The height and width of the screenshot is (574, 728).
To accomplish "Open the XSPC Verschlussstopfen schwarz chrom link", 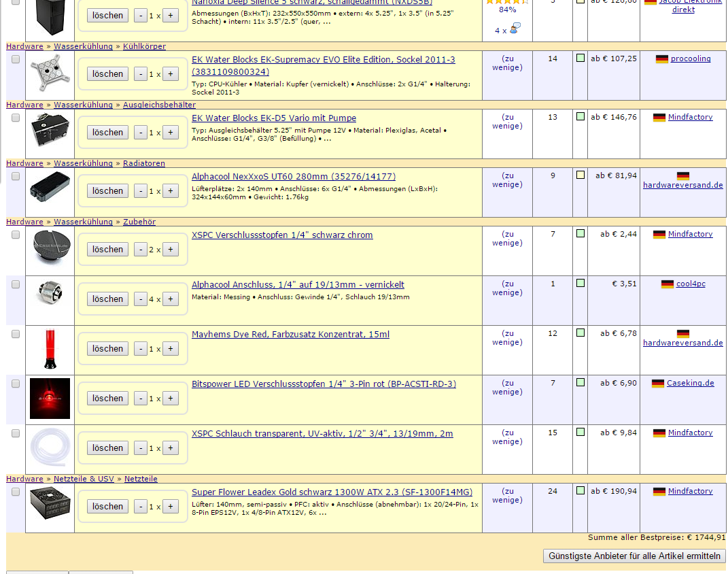I will pyautogui.click(x=282, y=235).
